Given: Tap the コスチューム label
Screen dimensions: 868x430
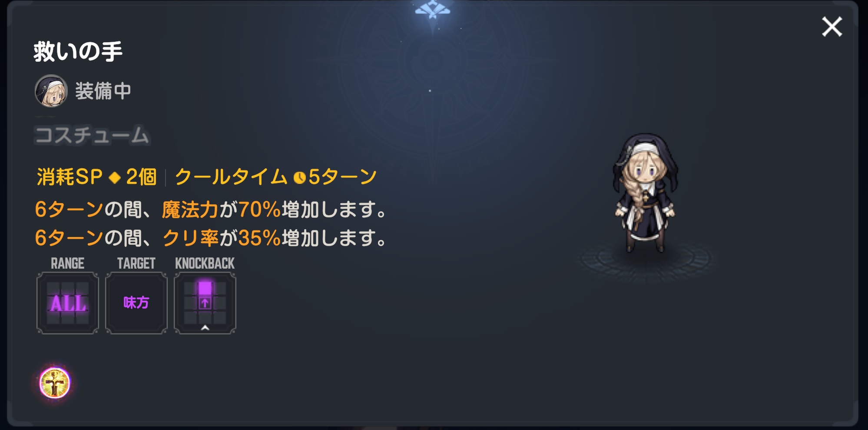Looking at the screenshot, I should pyautogui.click(x=92, y=135).
